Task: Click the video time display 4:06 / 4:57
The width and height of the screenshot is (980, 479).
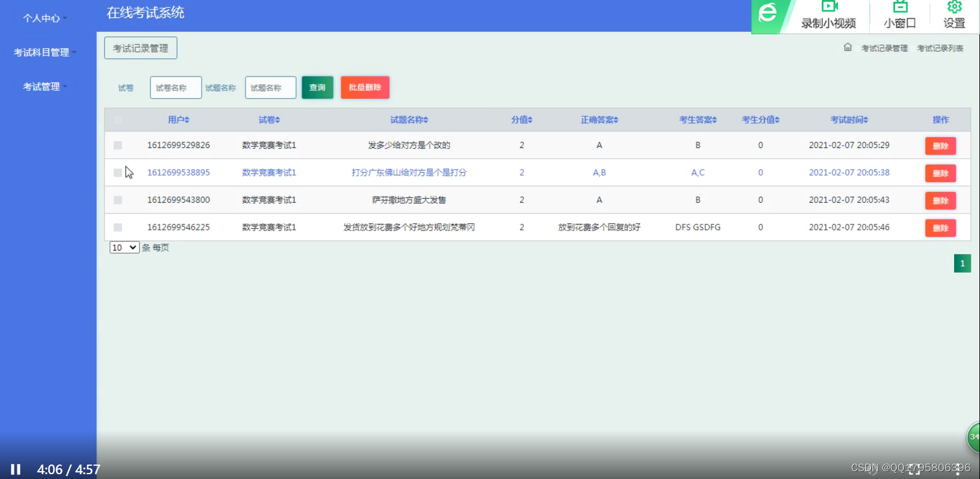Action: [69, 469]
